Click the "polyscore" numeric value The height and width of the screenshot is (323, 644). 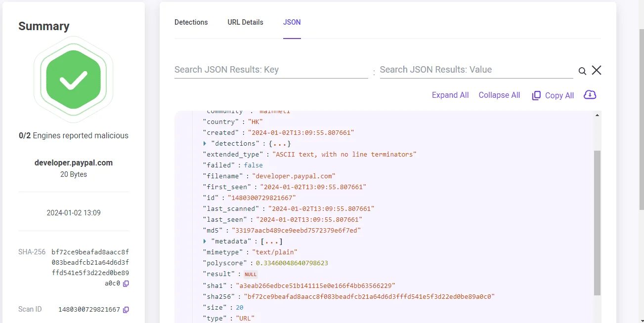tap(292, 263)
